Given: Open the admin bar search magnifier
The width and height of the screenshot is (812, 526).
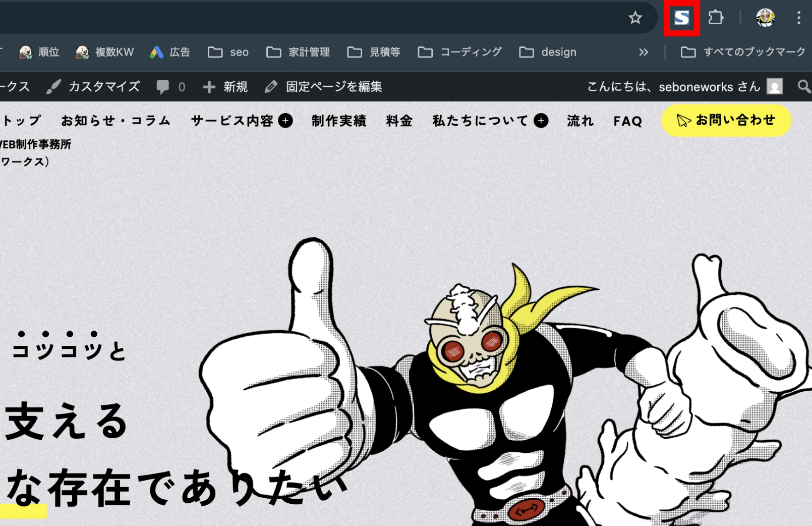Looking at the screenshot, I should (804, 86).
